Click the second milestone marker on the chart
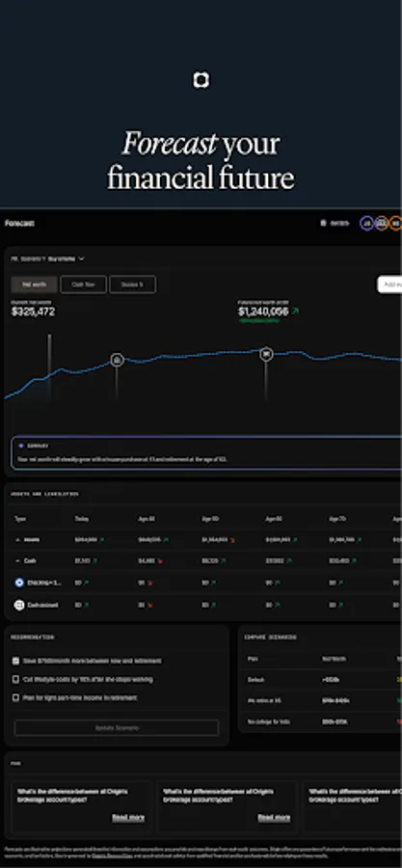402x868 pixels. coord(266,354)
